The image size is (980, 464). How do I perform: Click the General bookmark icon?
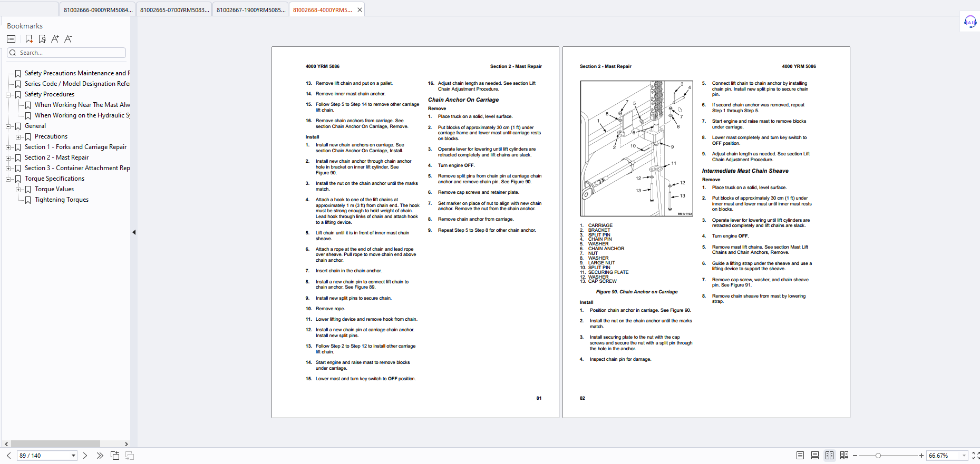click(18, 126)
